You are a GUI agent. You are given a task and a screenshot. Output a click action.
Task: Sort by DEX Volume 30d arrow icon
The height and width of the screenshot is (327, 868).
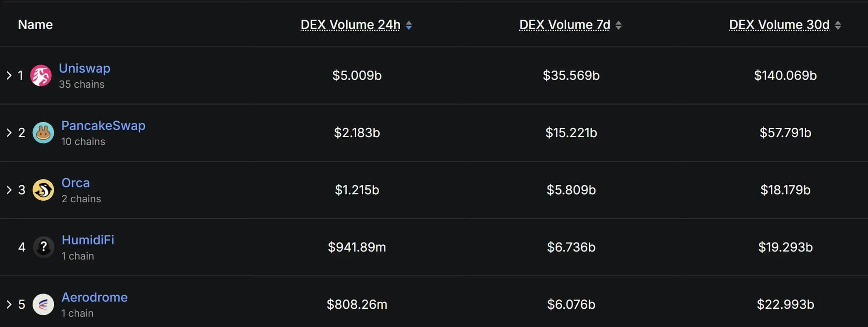(x=837, y=25)
